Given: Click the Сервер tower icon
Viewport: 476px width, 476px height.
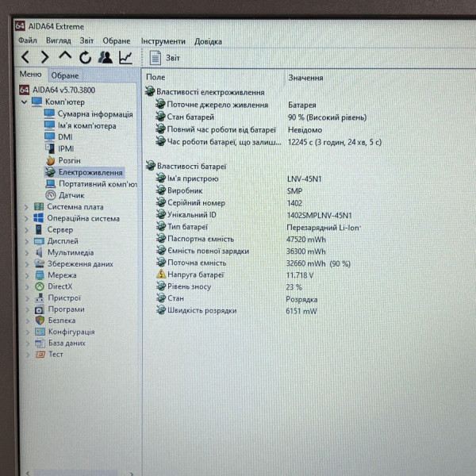Looking at the screenshot, I should click(x=39, y=229).
